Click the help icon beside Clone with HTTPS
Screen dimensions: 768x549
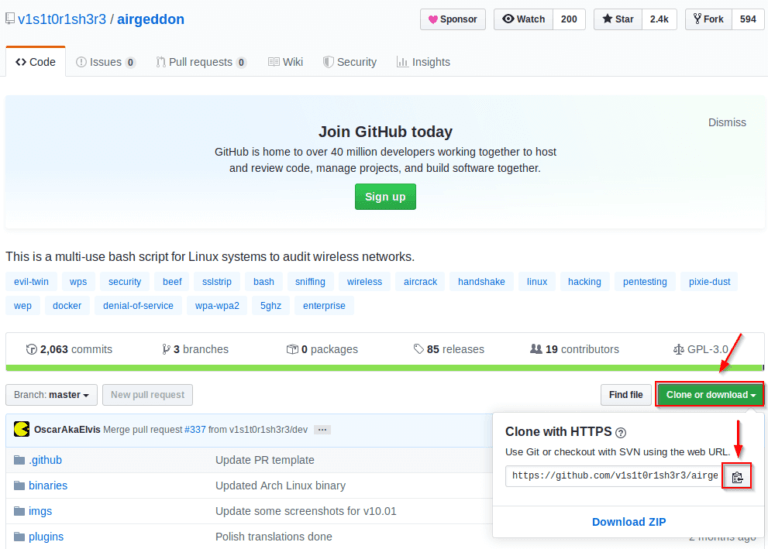(x=621, y=433)
